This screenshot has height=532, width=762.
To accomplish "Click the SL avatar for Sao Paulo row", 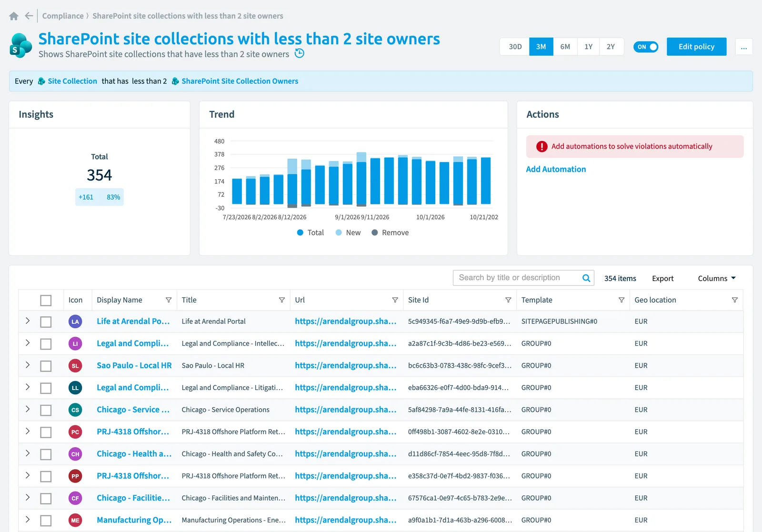I will pos(75,366).
